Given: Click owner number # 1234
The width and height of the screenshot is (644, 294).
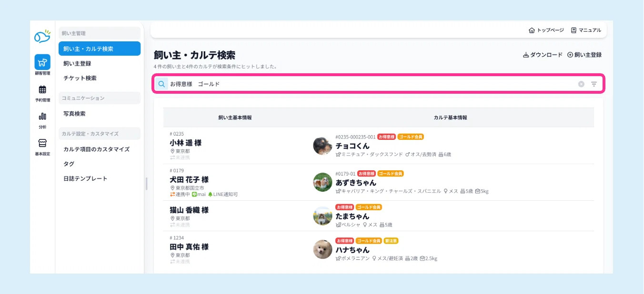Looking at the screenshot, I should 177,238.
